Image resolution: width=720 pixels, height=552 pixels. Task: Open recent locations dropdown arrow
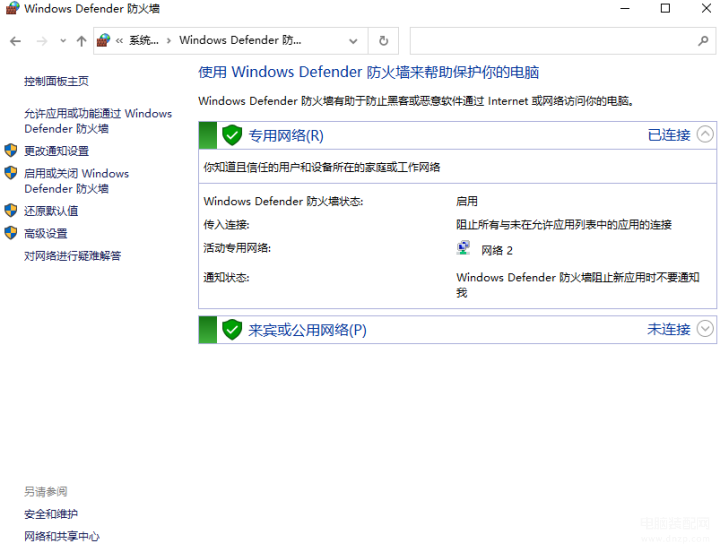pyautogui.click(x=63, y=41)
